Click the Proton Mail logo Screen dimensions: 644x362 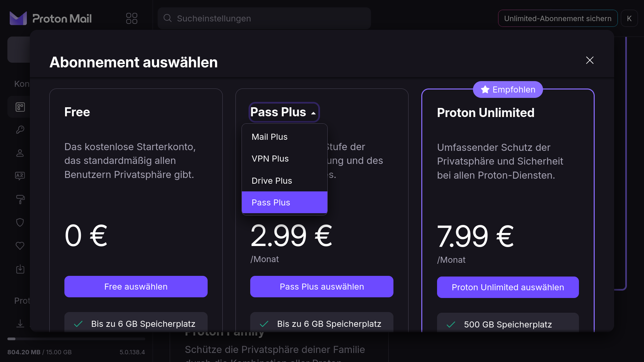click(51, 18)
